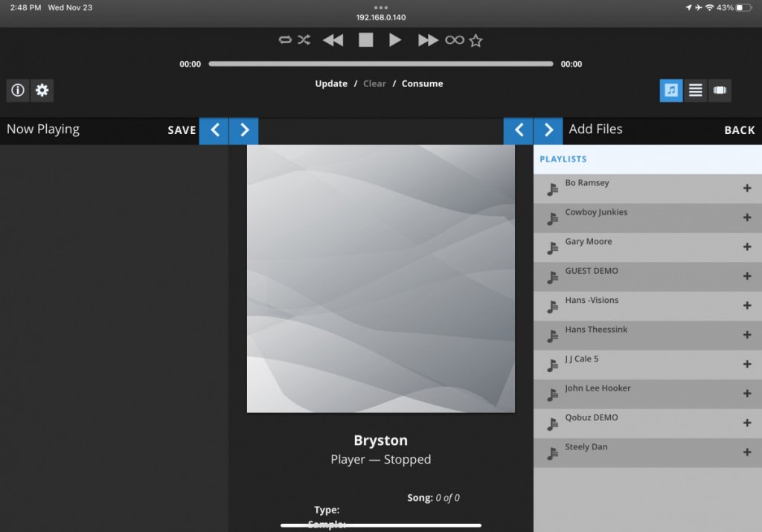Open the J J Cale 5 playlist
The image size is (762, 532).
(x=647, y=365)
